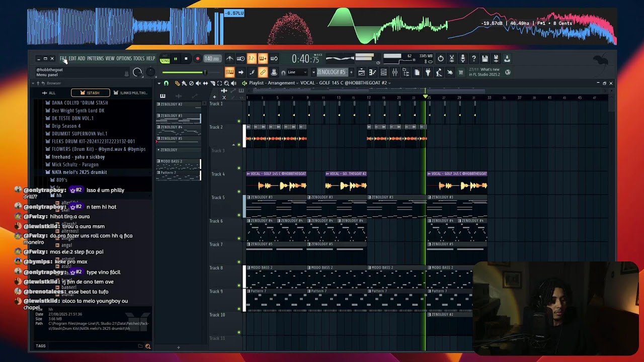Select the playlist Slip tool

pyautogui.click(x=205, y=83)
